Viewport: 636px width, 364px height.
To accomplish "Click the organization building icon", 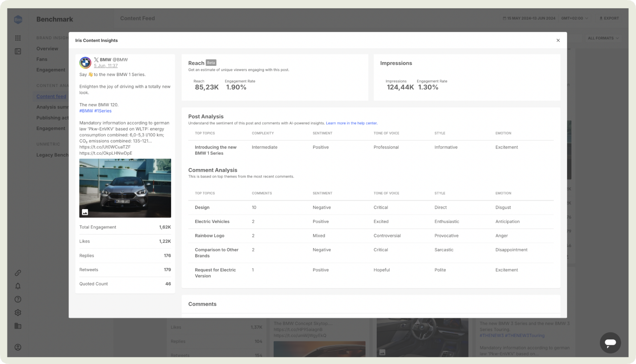I will tap(18, 326).
